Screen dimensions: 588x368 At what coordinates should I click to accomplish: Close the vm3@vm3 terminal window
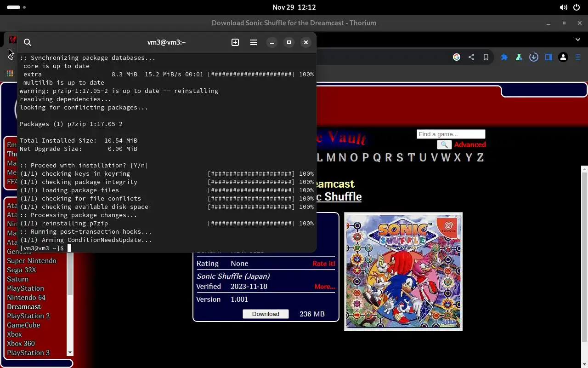point(306,42)
